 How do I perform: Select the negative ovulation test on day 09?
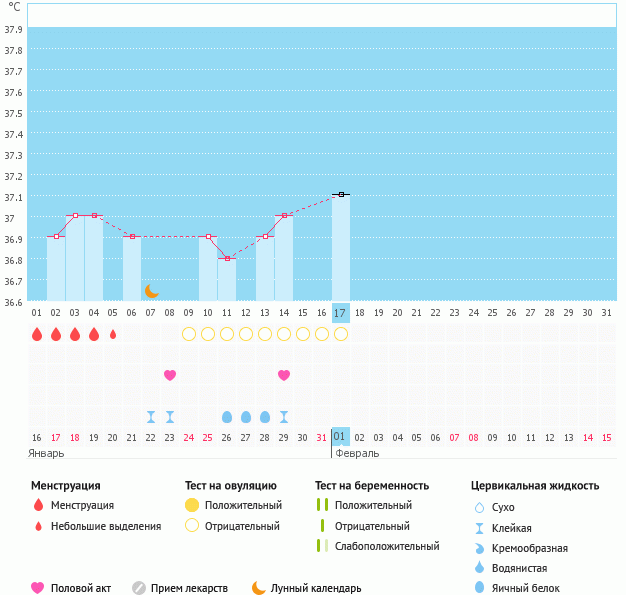(189, 334)
